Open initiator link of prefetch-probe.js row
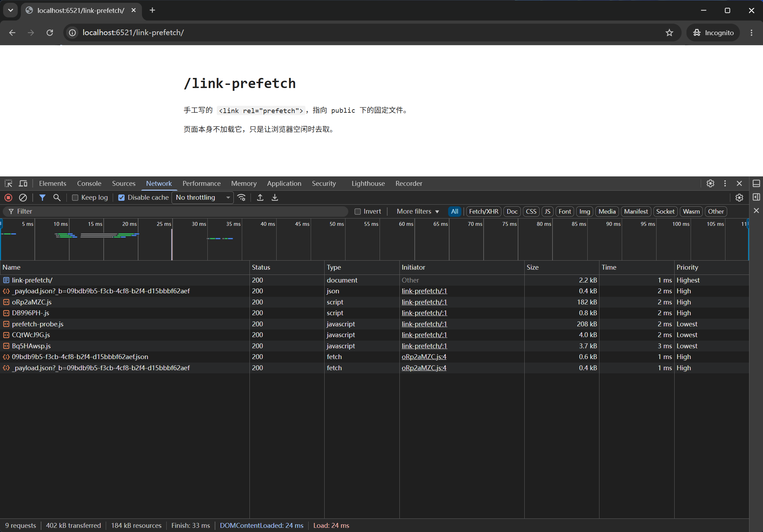 click(x=424, y=324)
